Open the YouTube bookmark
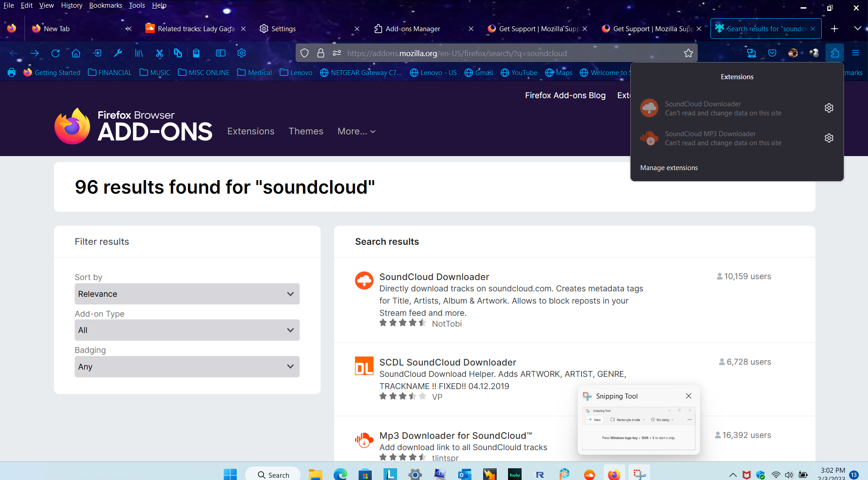This screenshot has height=480, width=868. tap(519, 72)
